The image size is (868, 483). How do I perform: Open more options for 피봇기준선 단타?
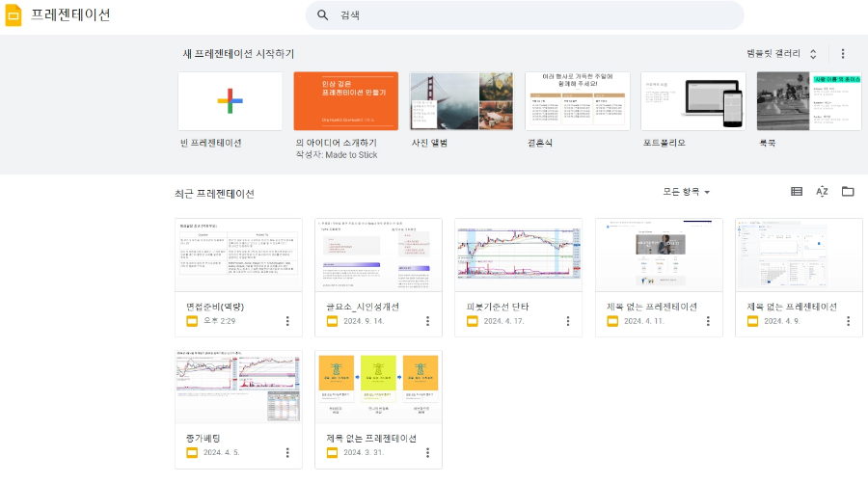click(x=567, y=321)
